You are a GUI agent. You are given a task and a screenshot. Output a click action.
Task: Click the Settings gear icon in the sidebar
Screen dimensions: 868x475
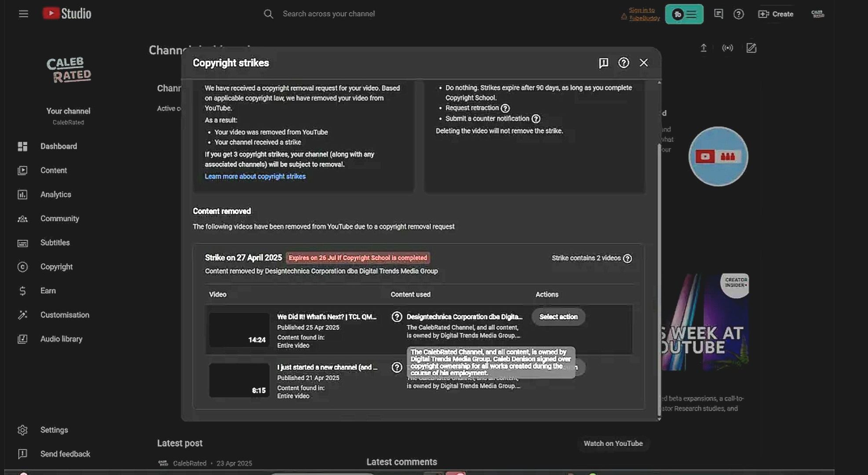[x=22, y=430]
